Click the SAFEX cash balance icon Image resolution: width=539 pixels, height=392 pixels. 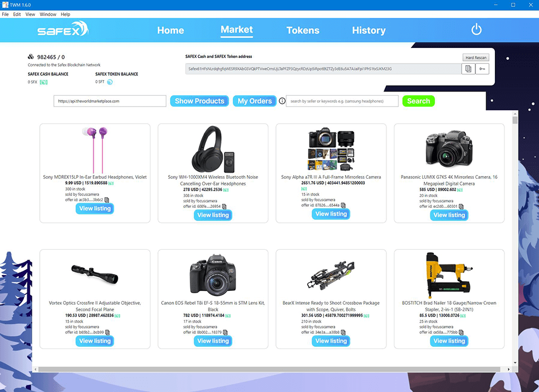pyautogui.click(x=44, y=82)
